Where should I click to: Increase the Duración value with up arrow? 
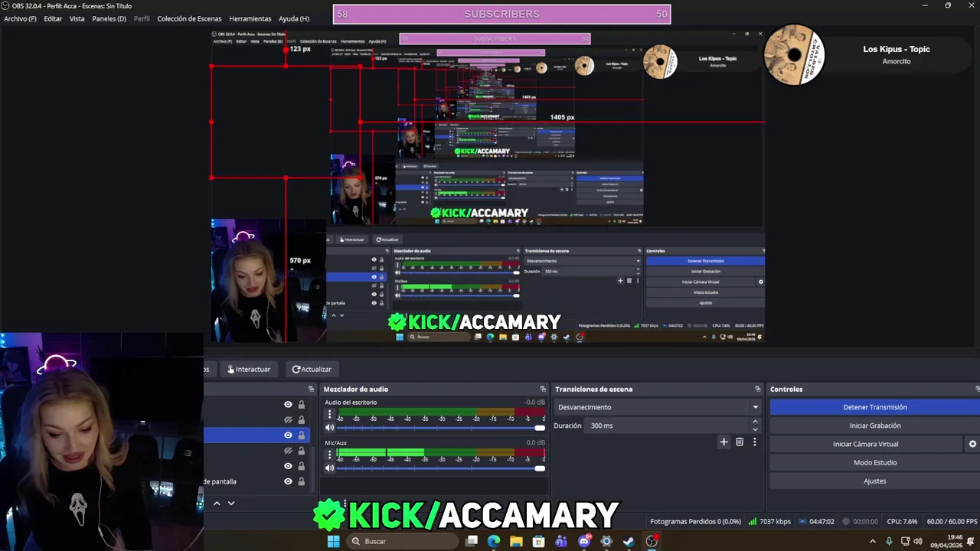click(755, 422)
